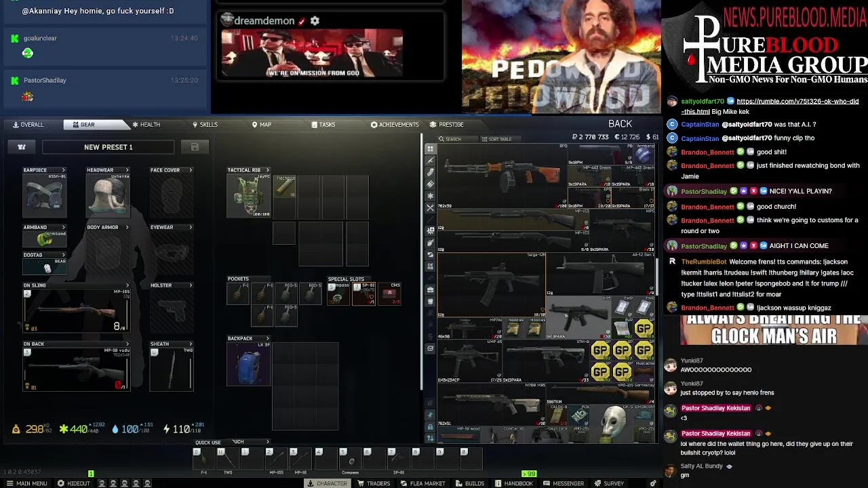Click the gear icon beside dreamdemon
This screenshot has width=868, height=488.
tap(315, 21)
